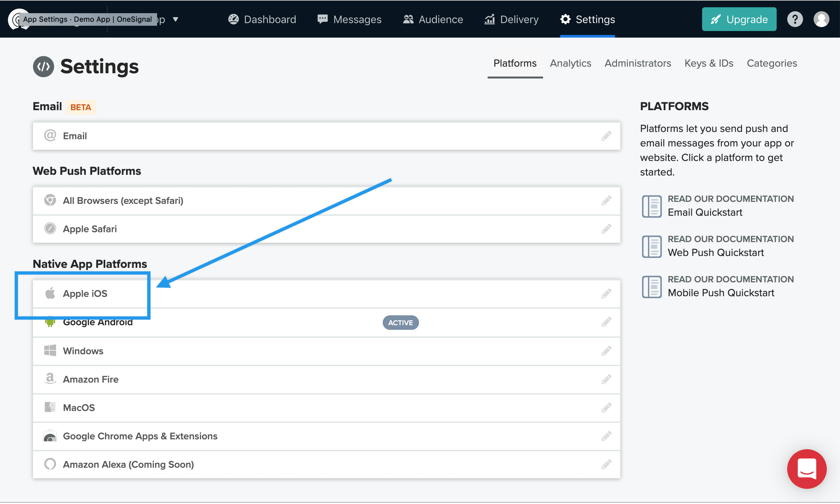Viewport: 840px width, 504px height.
Task: Open the Mobile Push Quickstart link
Action: (721, 293)
